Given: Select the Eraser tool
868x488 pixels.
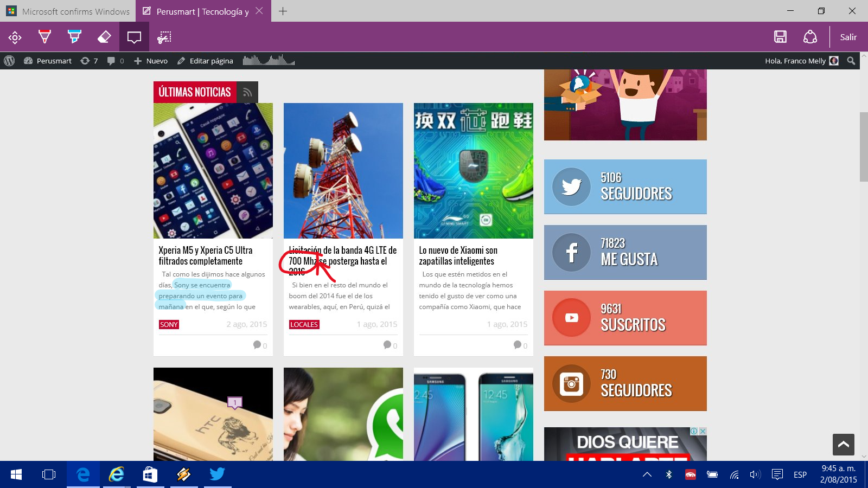Looking at the screenshot, I should (104, 37).
